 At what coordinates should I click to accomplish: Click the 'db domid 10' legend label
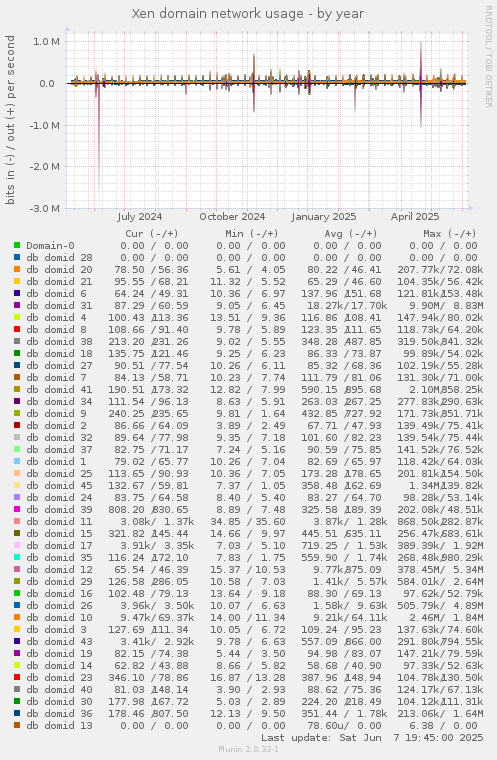(59, 618)
